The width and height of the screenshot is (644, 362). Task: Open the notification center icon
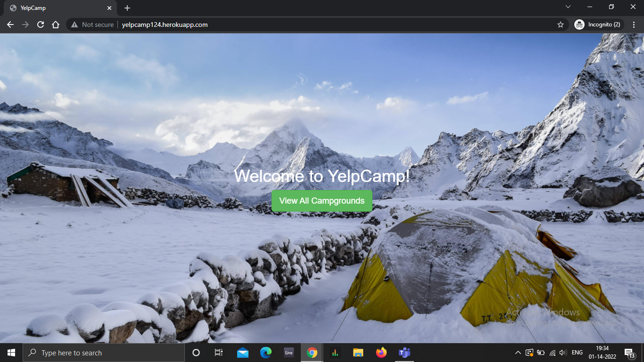629,353
